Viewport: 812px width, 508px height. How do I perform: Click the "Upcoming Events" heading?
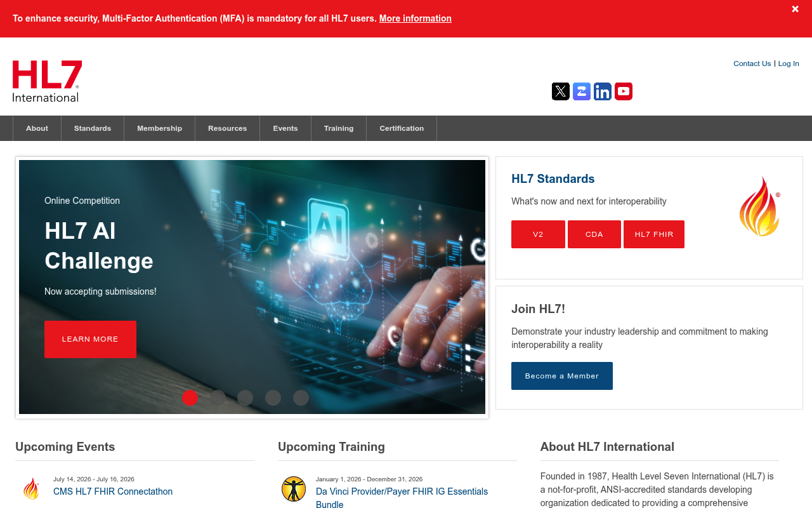pyautogui.click(x=65, y=447)
